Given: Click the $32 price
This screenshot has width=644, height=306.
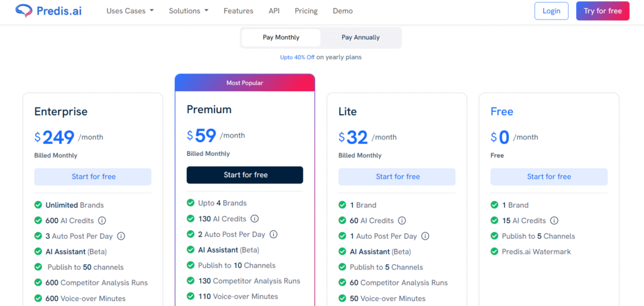Looking at the screenshot, I should pyautogui.click(x=353, y=138).
